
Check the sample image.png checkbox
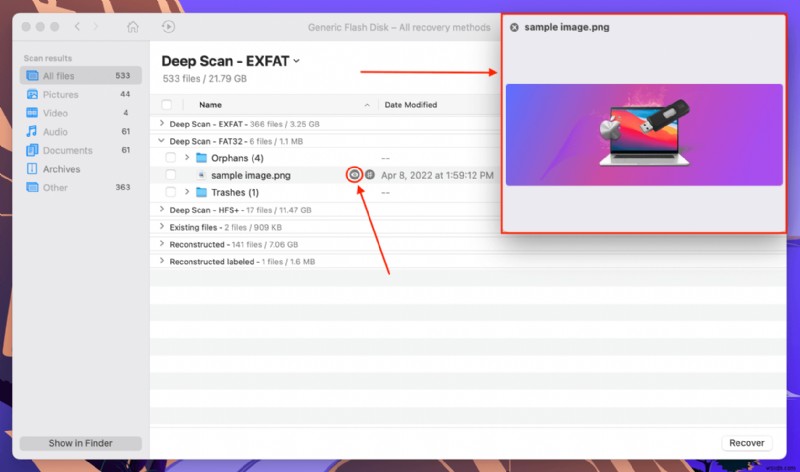click(170, 175)
